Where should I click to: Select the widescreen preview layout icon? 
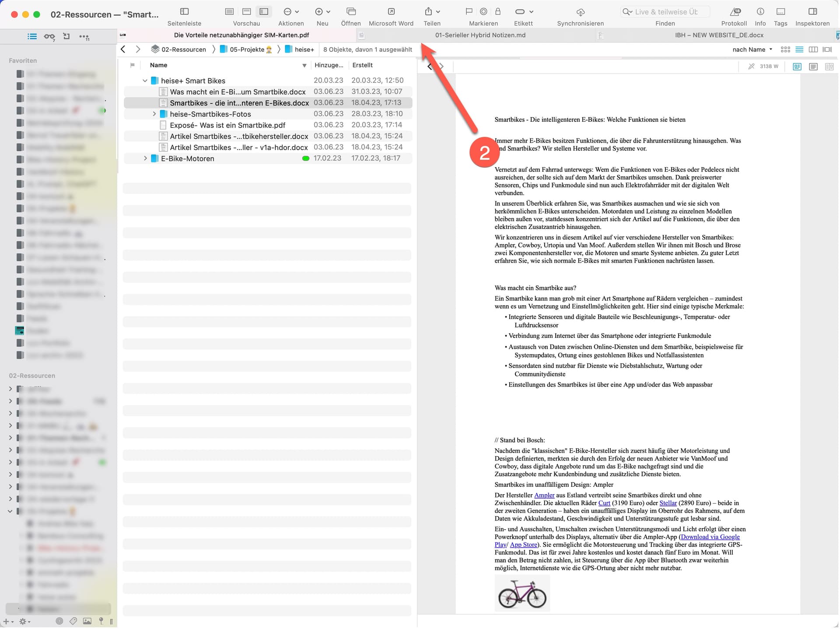point(264,11)
